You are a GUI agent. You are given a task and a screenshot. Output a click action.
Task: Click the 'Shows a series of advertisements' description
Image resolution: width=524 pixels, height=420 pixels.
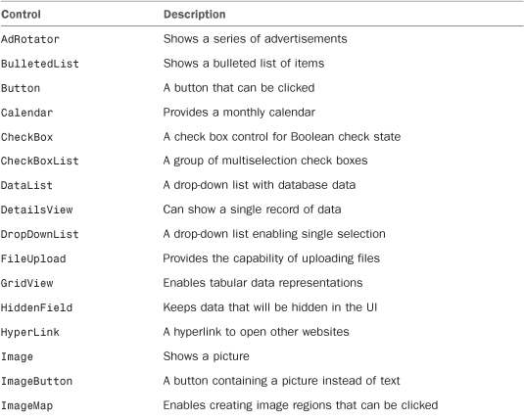pyautogui.click(x=256, y=39)
